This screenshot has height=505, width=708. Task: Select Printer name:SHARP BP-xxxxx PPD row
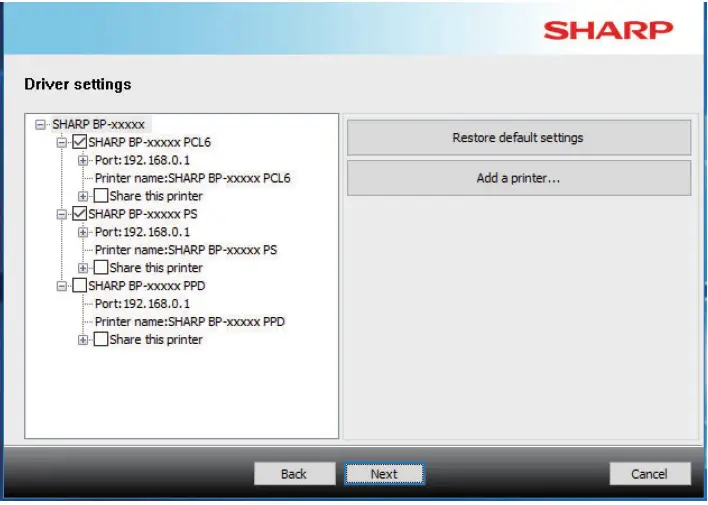point(190,322)
